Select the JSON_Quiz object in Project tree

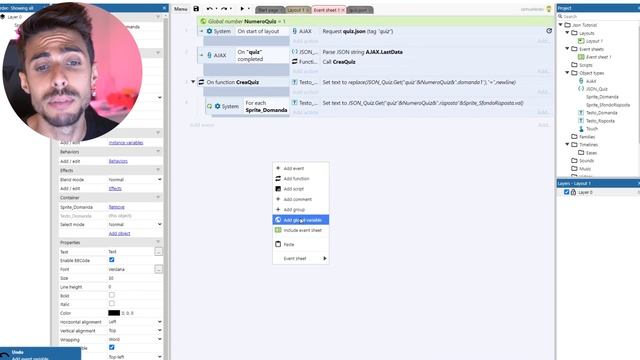point(596,89)
